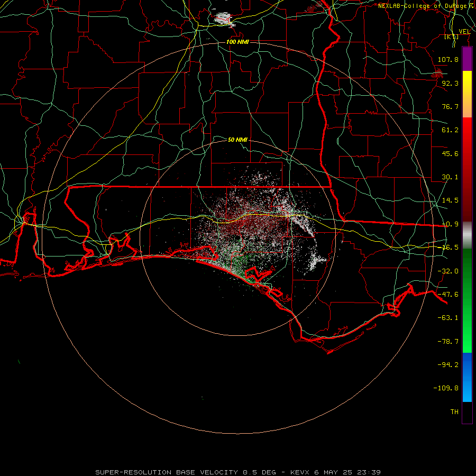Click the -63.1 velocity scale value
This screenshot has width=476, height=476.
(x=448, y=318)
